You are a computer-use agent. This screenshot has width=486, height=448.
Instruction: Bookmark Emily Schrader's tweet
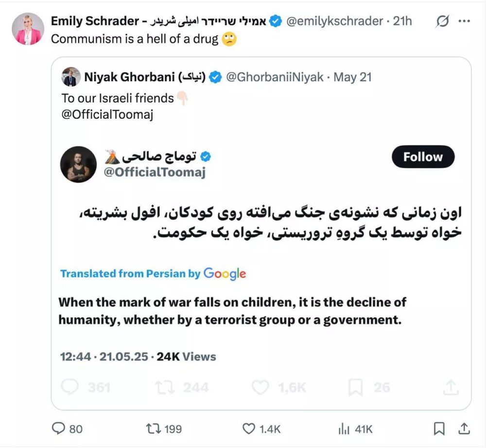pyautogui.click(x=439, y=429)
